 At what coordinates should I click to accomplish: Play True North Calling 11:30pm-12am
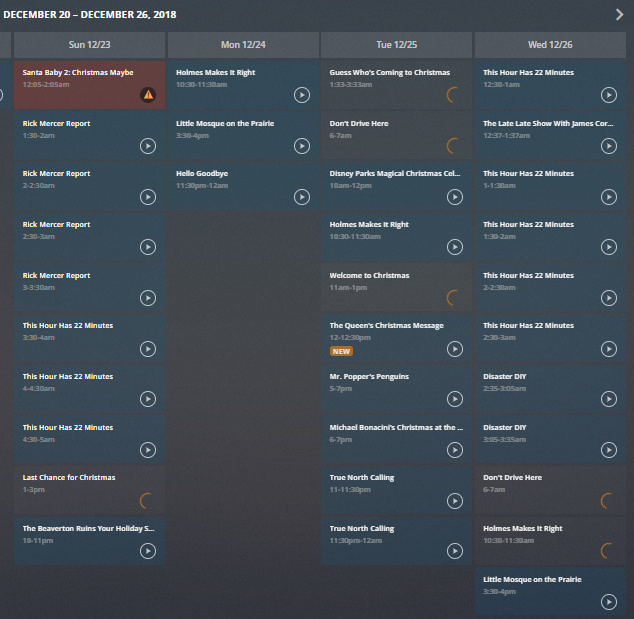click(455, 551)
